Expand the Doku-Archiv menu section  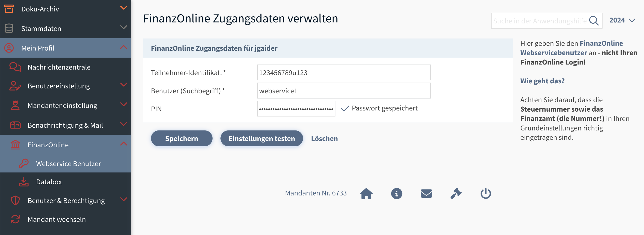click(x=123, y=8)
